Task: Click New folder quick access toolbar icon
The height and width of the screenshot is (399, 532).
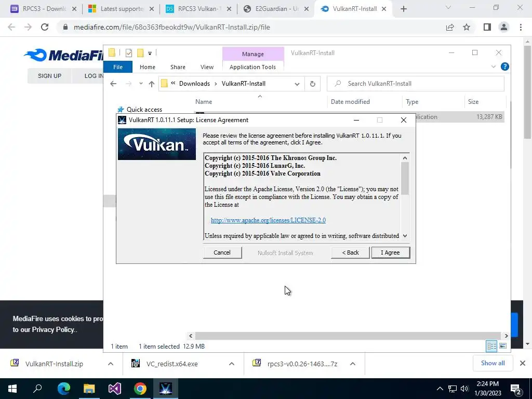Action: [x=140, y=53]
